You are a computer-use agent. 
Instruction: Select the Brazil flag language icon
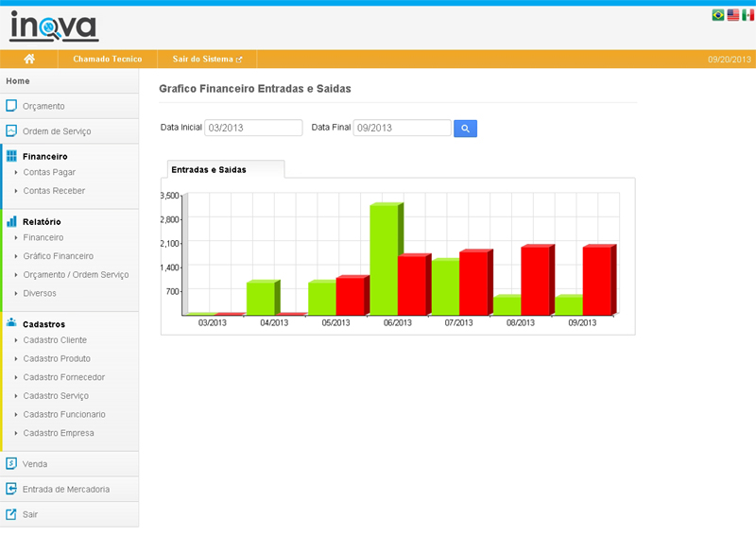coord(717,15)
